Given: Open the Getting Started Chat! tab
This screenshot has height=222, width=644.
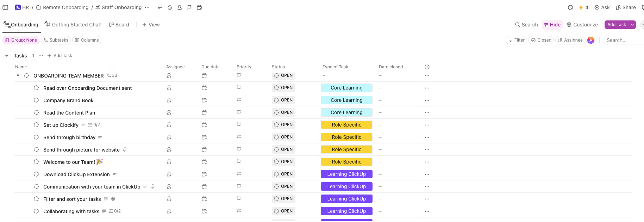Looking at the screenshot, I should tap(73, 25).
